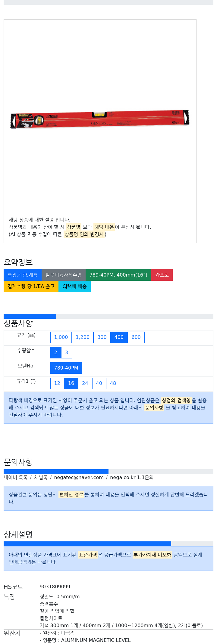
Task: Click the CJ택배 배송 shipping badge
Action: click(x=74, y=286)
